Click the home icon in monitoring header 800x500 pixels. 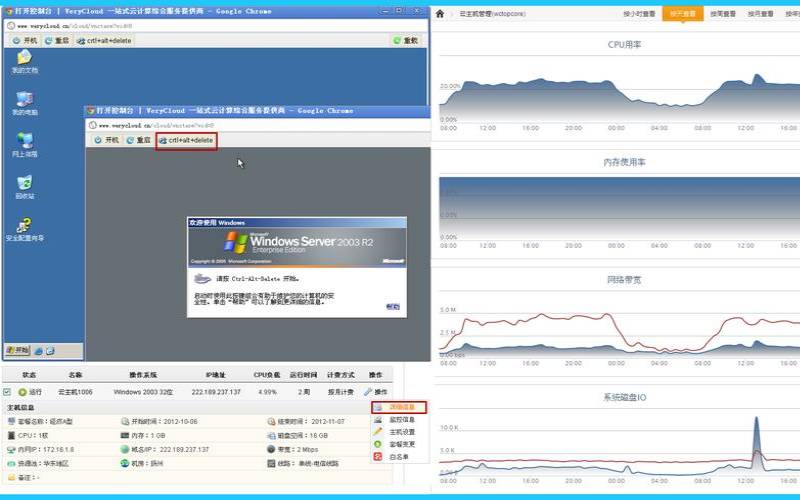pyautogui.click(x=440, y=14)
